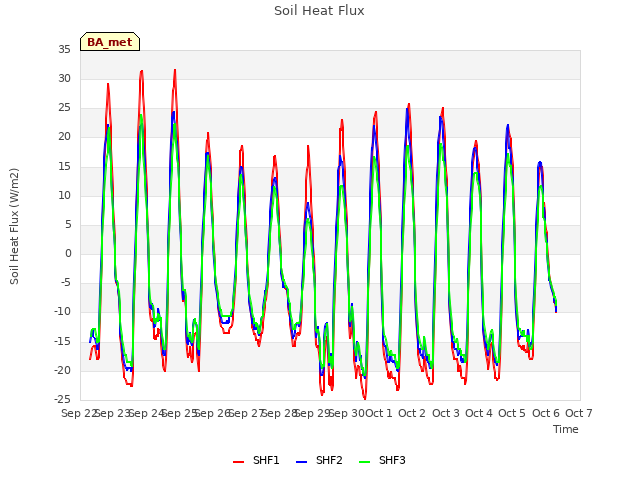640x480 pixels.
Task: Click the Oct 1 x-axis tick label
Action: click(379, 413)
